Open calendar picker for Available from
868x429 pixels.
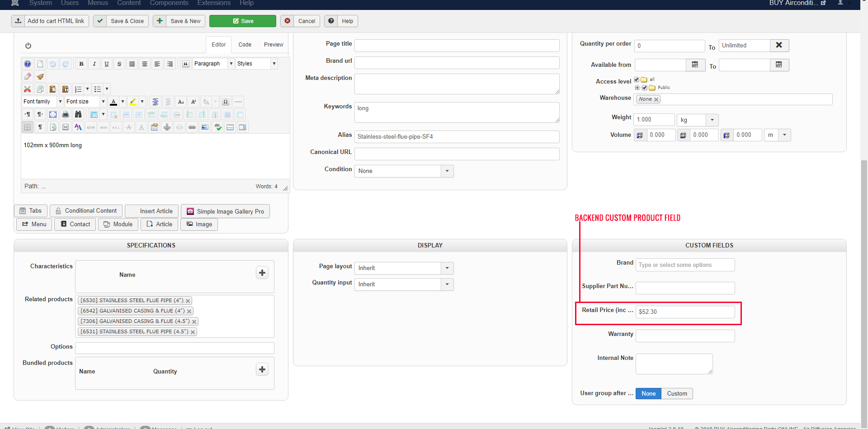[x=695, y=65]
